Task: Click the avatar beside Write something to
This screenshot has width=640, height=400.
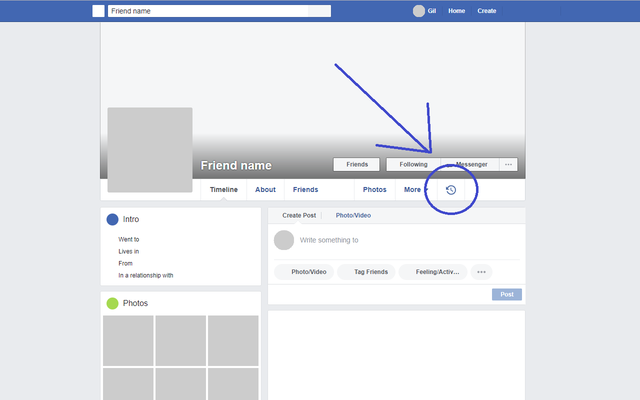Action: pyautogui.click(x=284, y=240)
